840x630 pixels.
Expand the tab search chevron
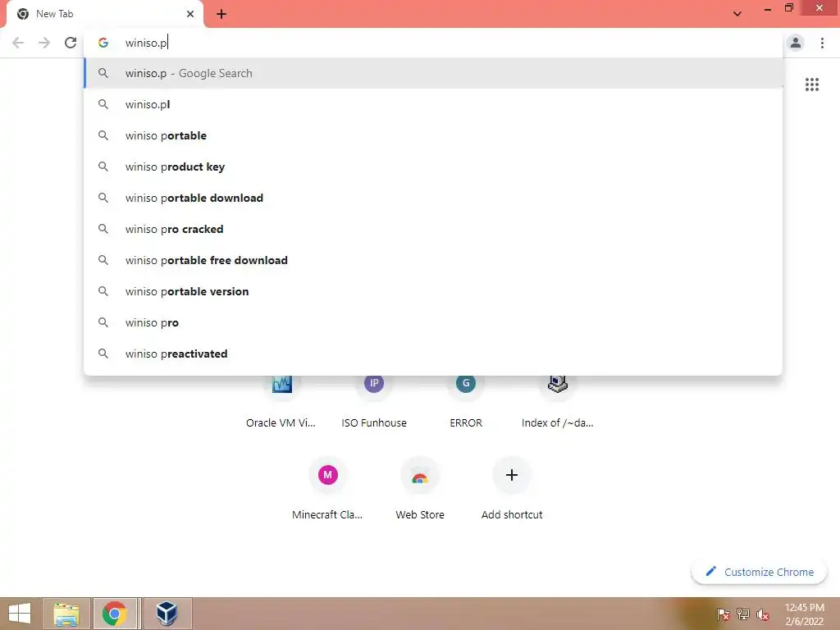click(737, 14)
